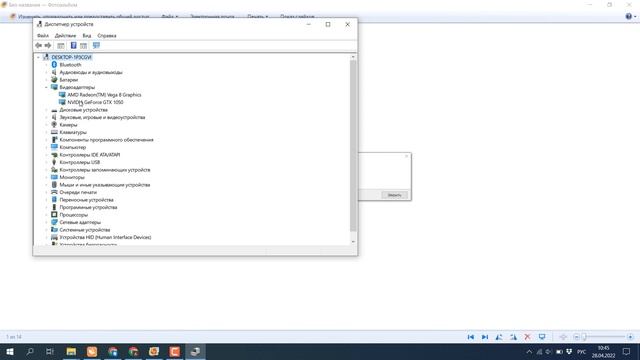Select Звуковые, игровые и видеоустройства
Viewport: 640px width, 360px height.
point(102,117)
